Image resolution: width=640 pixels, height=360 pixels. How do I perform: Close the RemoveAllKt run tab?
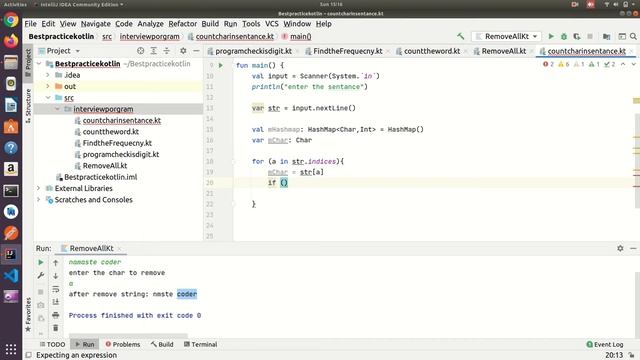119,249
